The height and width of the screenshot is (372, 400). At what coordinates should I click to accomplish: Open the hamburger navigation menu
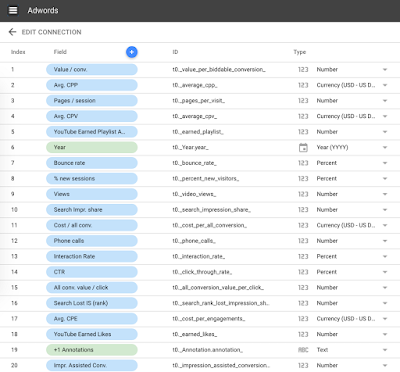click(13, 11)
